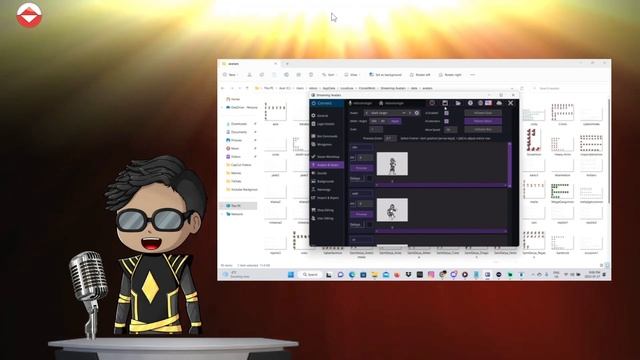The height and width of the screenshot is (360, 640).
Task: Click Preview button for the second animation
Action: click(x=361, y=214)
